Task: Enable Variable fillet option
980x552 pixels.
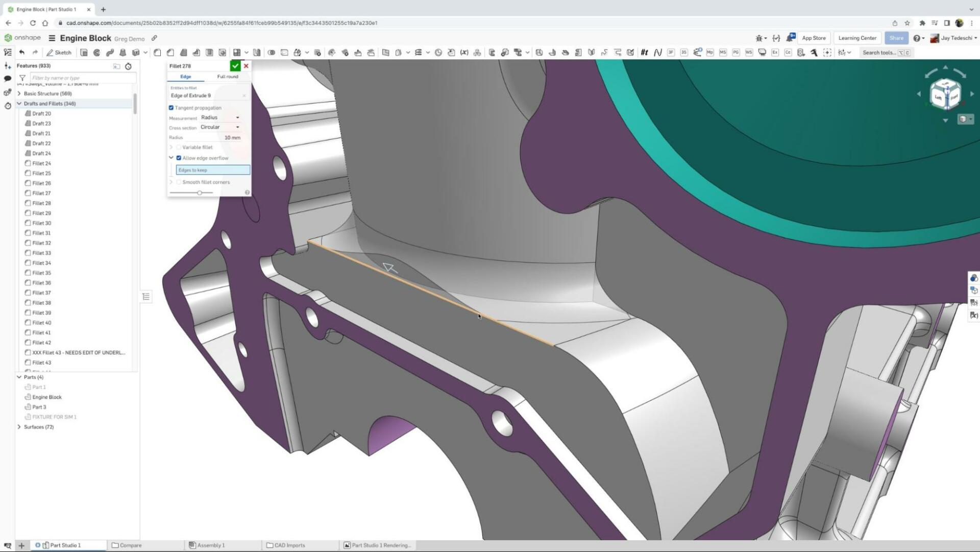Action: pyautogui.click(x=179, y=147)
